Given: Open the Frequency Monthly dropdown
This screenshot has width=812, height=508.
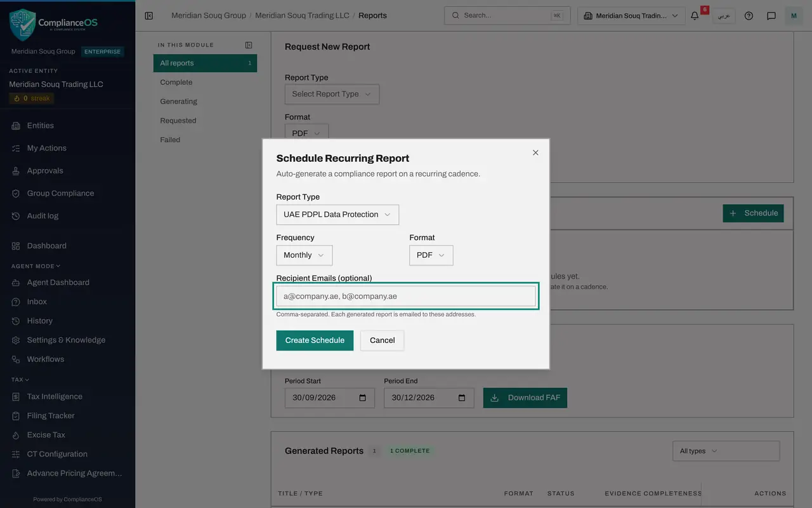Looking at the screenshot, I should click(304, 255).
